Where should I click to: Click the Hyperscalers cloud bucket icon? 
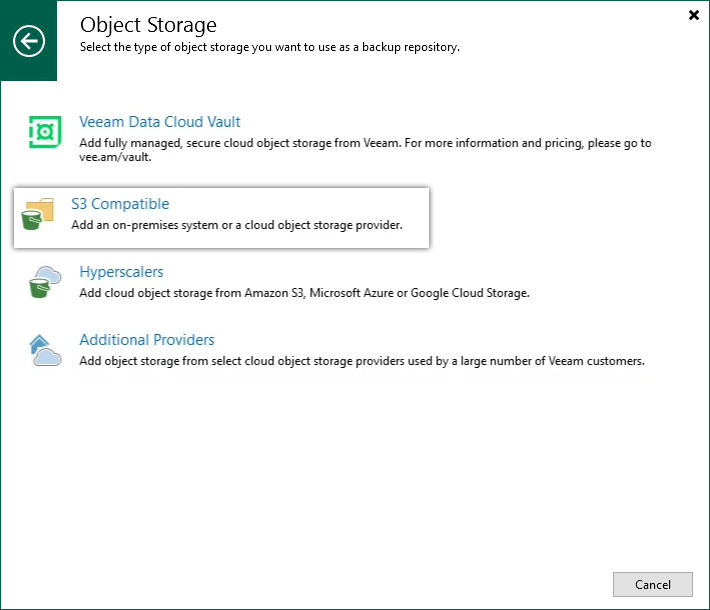point(45,282)
